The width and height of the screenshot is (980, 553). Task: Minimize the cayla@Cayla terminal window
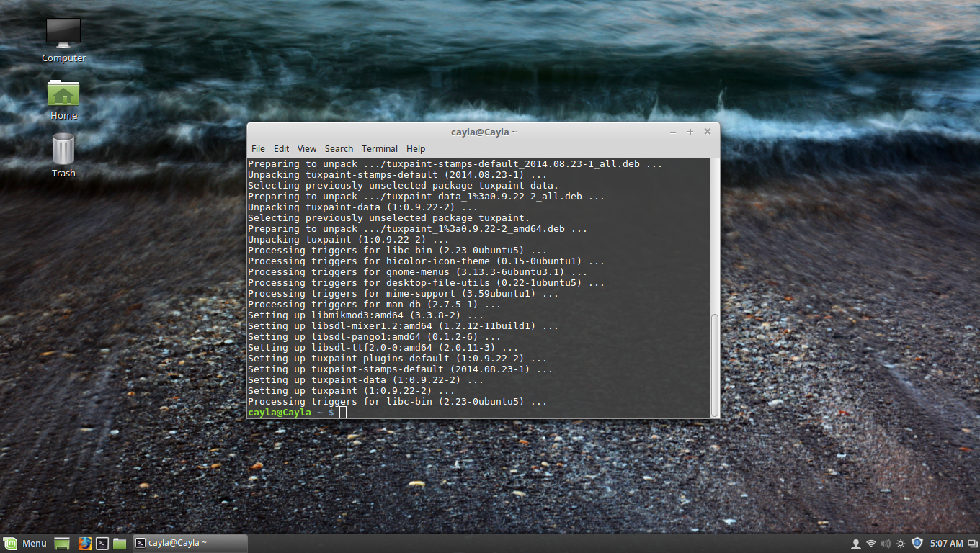pyautogui.click(x=673, y=132)
